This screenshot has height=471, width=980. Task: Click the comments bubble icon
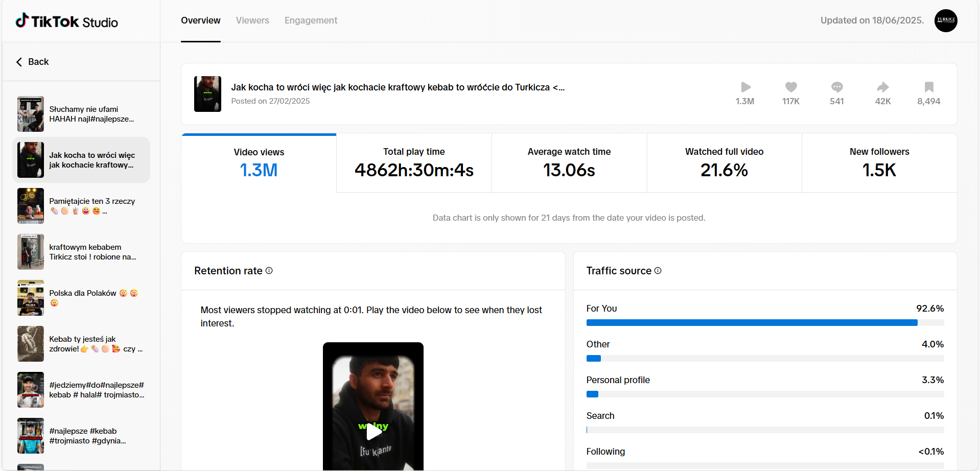point(836,87)
